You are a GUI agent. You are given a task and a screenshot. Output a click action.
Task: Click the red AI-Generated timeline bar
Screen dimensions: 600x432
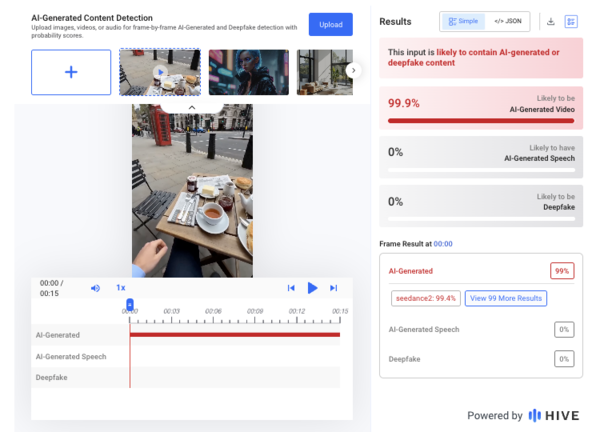click(x=235, y=335)
